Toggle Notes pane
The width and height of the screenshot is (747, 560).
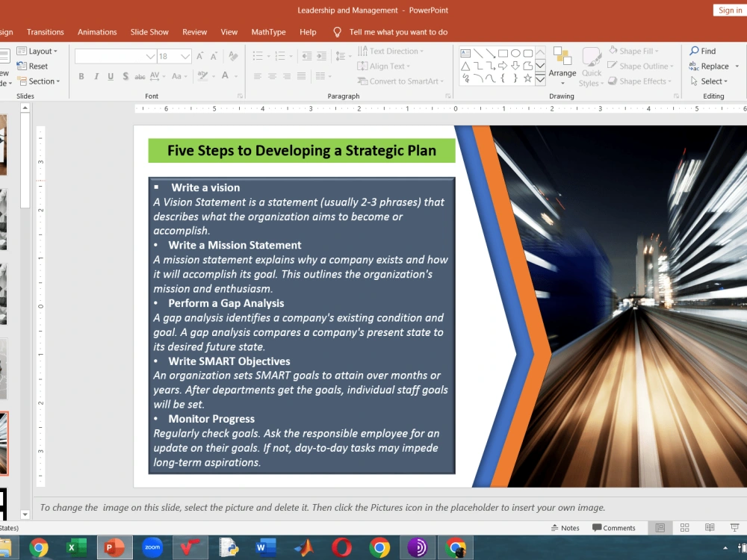(x=565, y=528)
